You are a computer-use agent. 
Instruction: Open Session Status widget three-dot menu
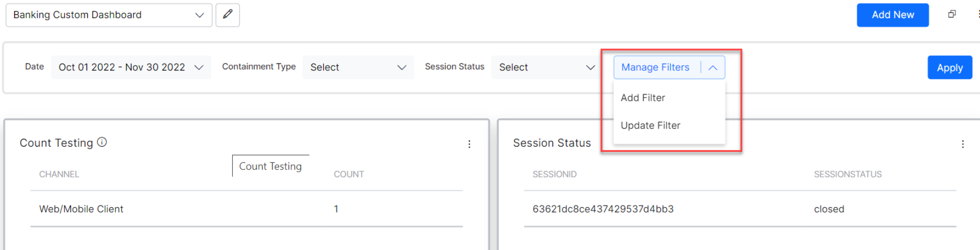(963, 144)
